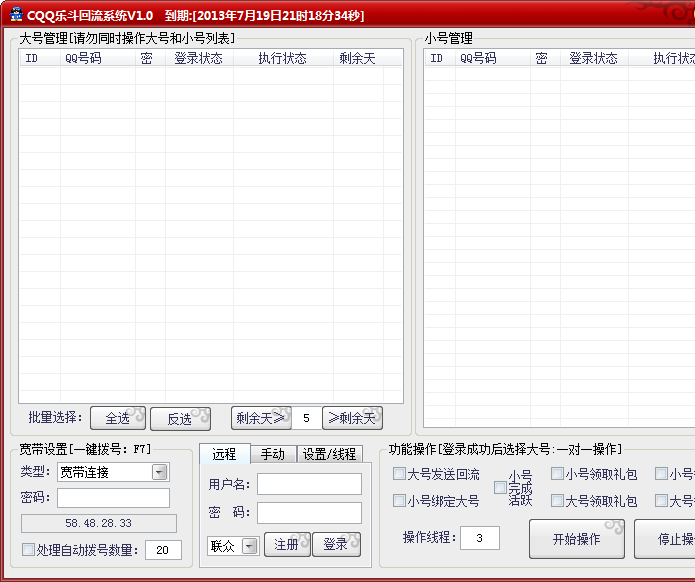
Task: Click 反选 button under 大号管理 list
Action: coord(180,418)
